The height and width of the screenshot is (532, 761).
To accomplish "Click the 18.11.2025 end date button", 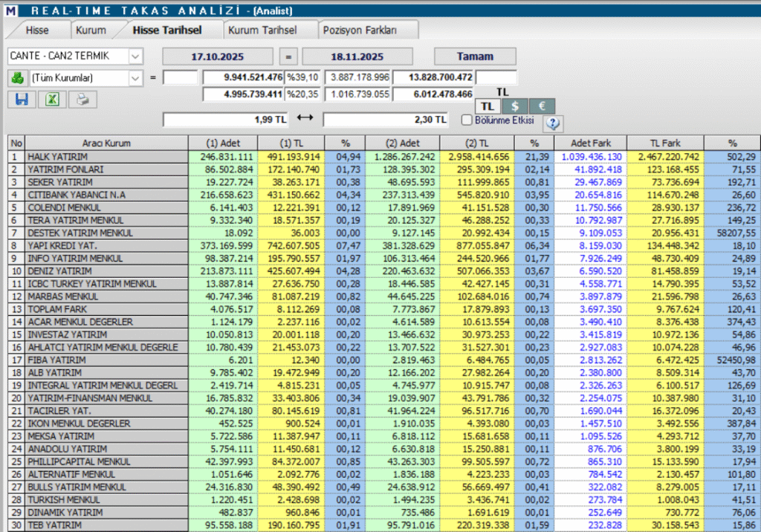I will [x=358, y=56].
